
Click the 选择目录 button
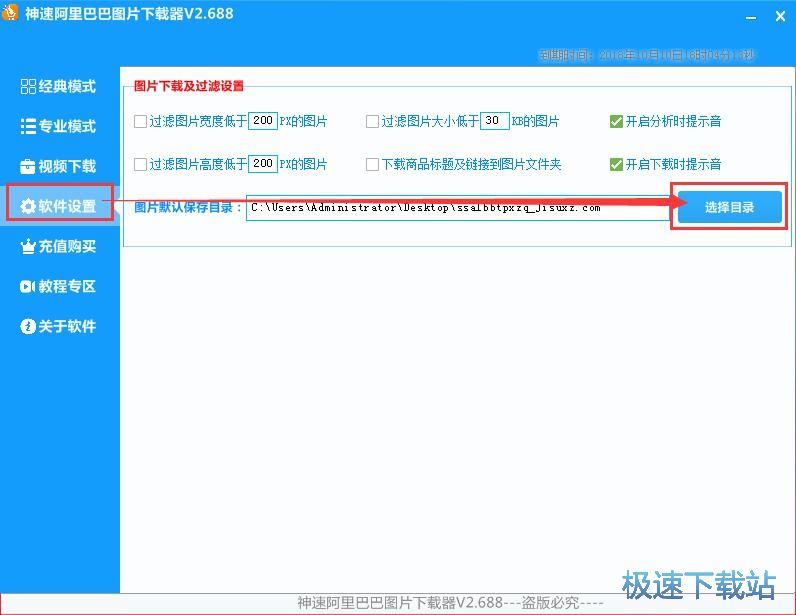(x=729, y=207)
